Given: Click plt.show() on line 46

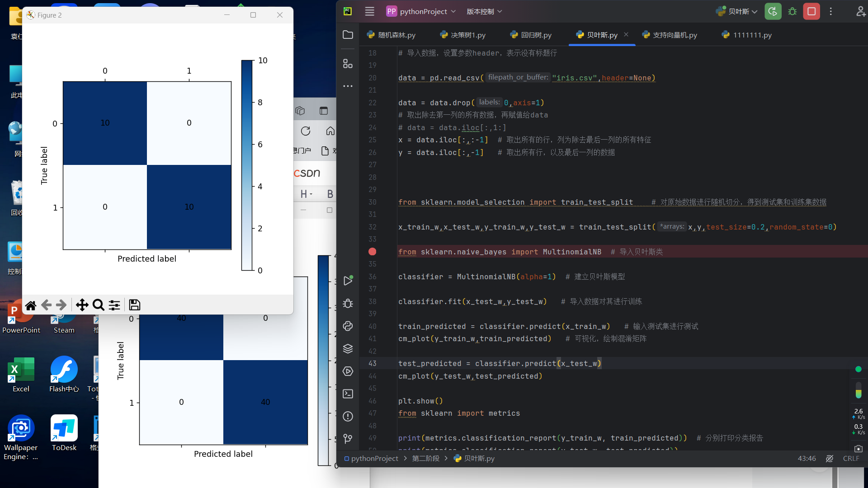Looking at the screenshot, I should pos(420,401).
